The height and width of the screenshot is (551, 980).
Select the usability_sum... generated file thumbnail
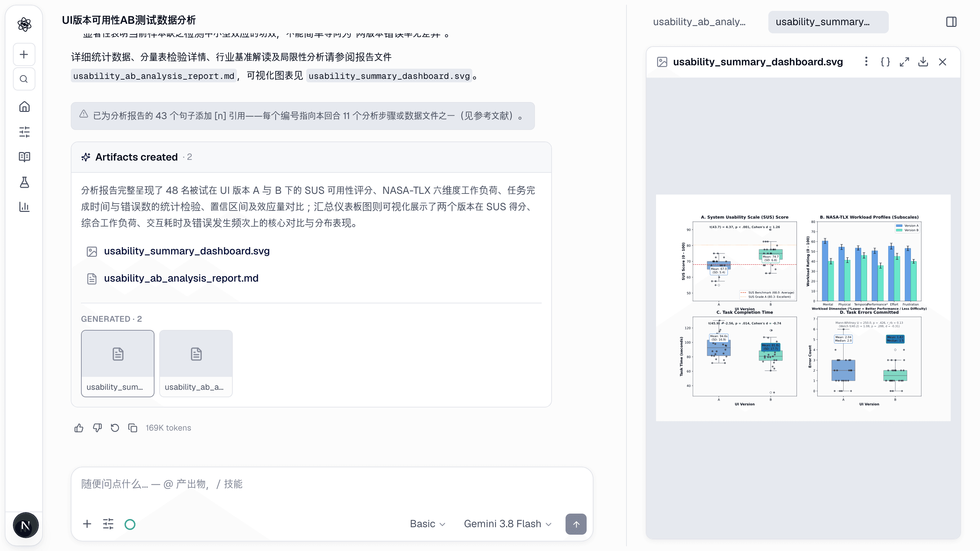point(117,364)
